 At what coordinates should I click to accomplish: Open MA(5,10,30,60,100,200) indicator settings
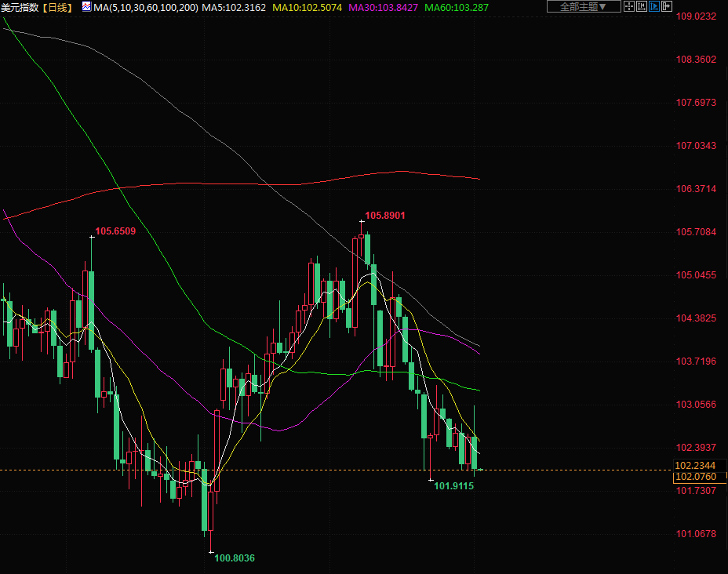(x=145, y=7)
